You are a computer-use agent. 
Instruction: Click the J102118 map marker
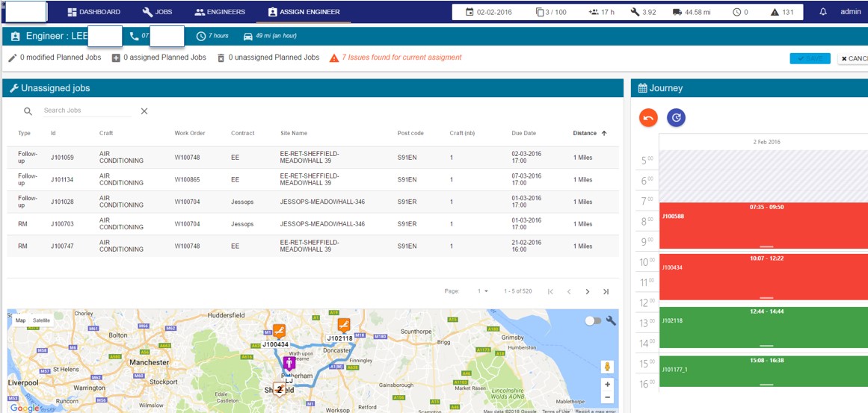point(344,325)
